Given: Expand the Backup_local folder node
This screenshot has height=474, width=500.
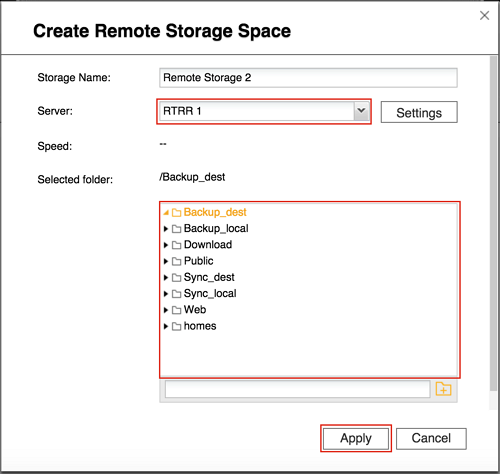Looking at the screenshot, I should click(166, 229).
